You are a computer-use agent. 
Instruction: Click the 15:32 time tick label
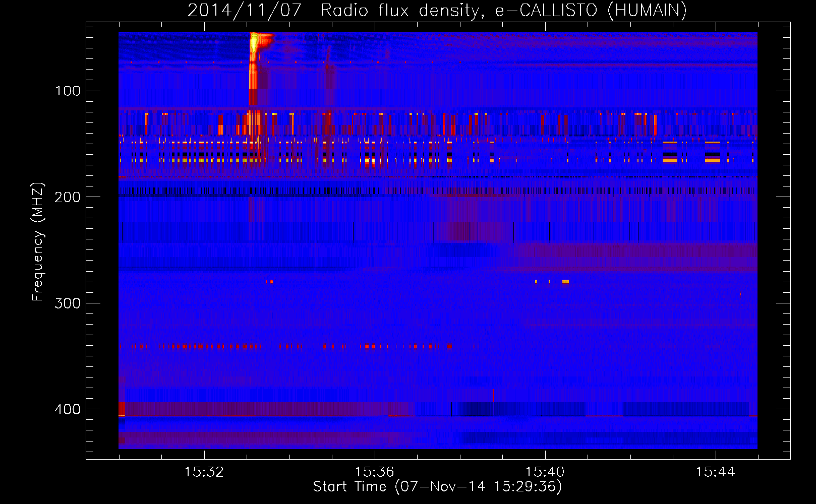pos(204,472)
